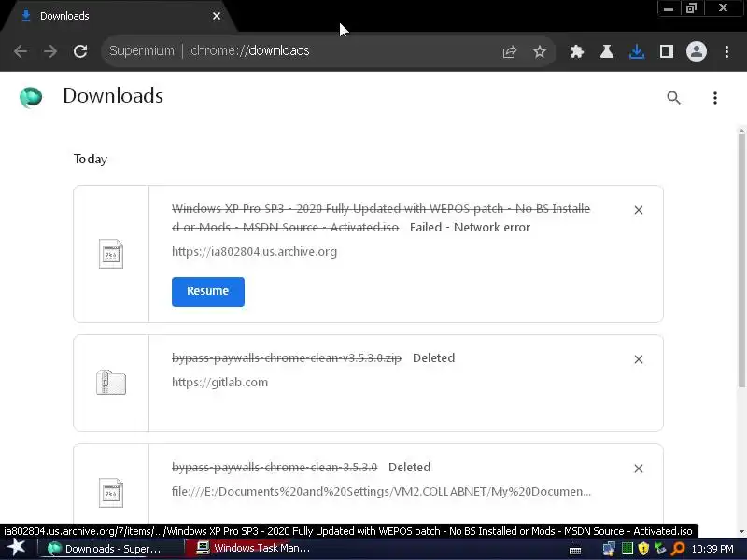
Task: Click the Today date heading
Action: pyautogui.click(x=91, y=159)
